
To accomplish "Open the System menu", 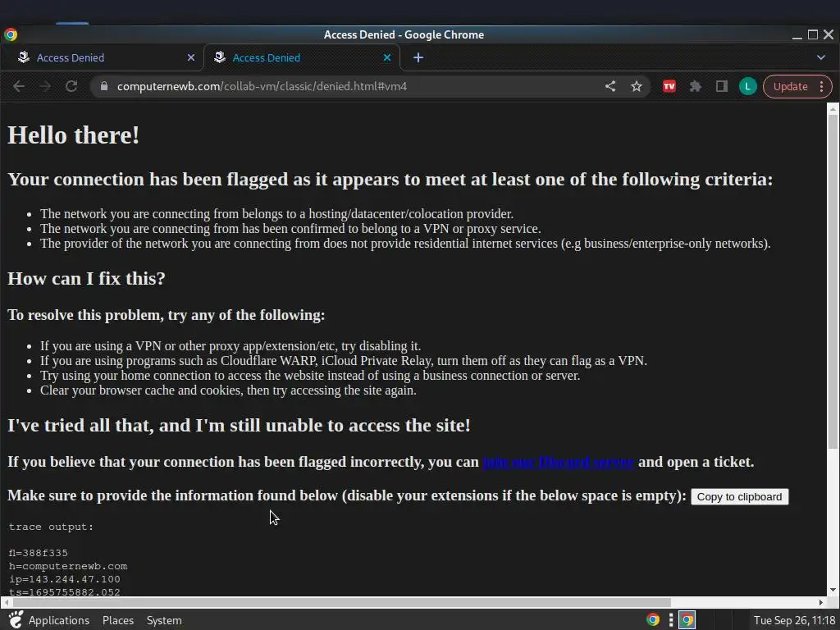I will click(164, 620).
